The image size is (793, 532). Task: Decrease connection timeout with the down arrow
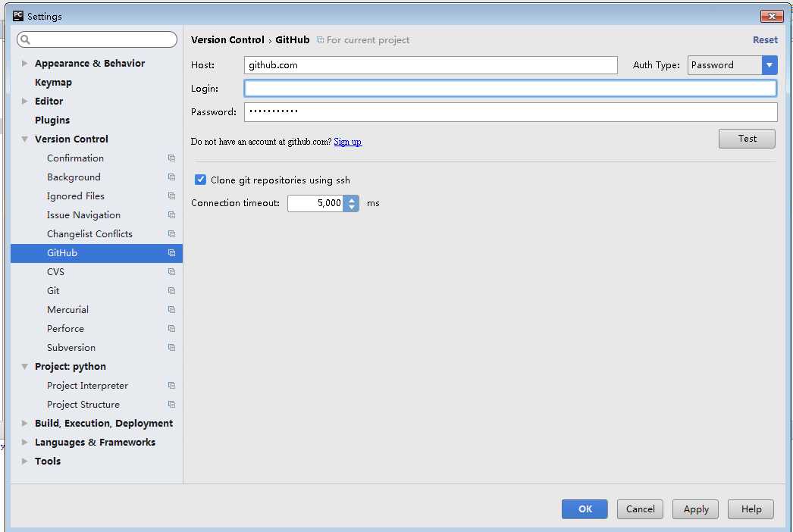(x=352, y=208)
